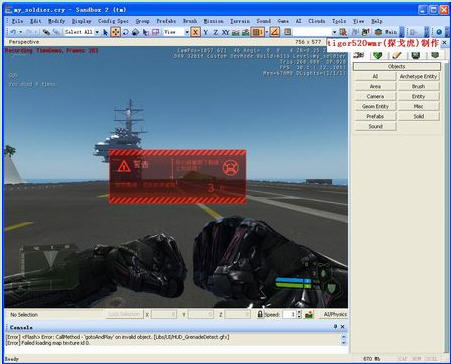451x364 pixels.
Task: Open the pencil Modify tab icon
Action: [396, 55]
